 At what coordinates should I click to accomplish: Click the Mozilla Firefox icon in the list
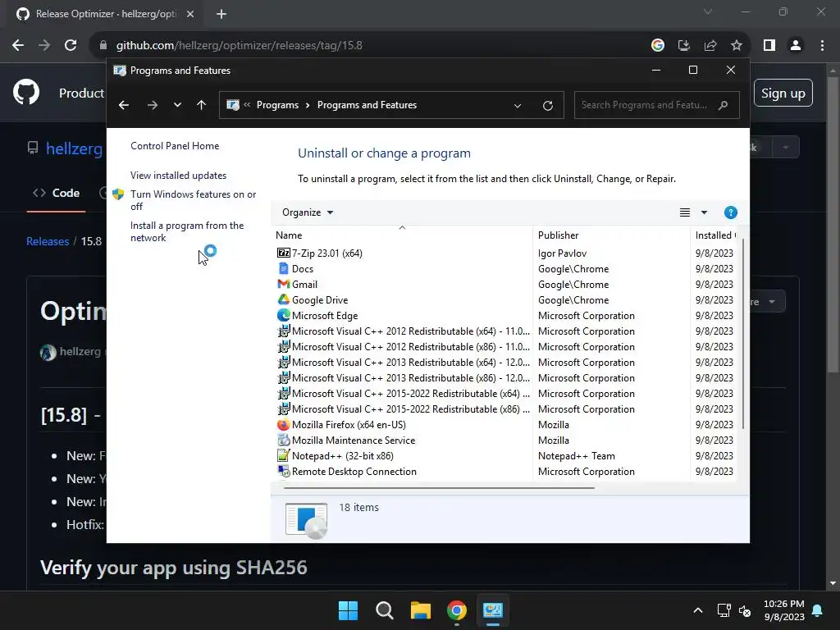point(283,424)
